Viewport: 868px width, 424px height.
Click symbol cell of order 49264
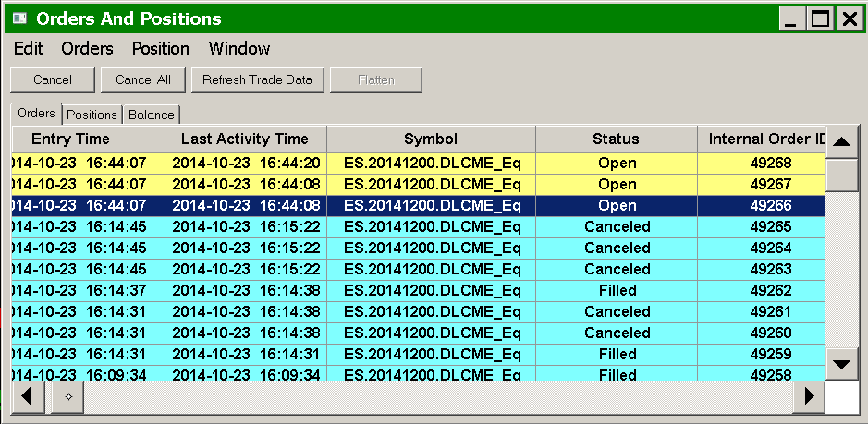pyautogui.click(x=432, y=248)
